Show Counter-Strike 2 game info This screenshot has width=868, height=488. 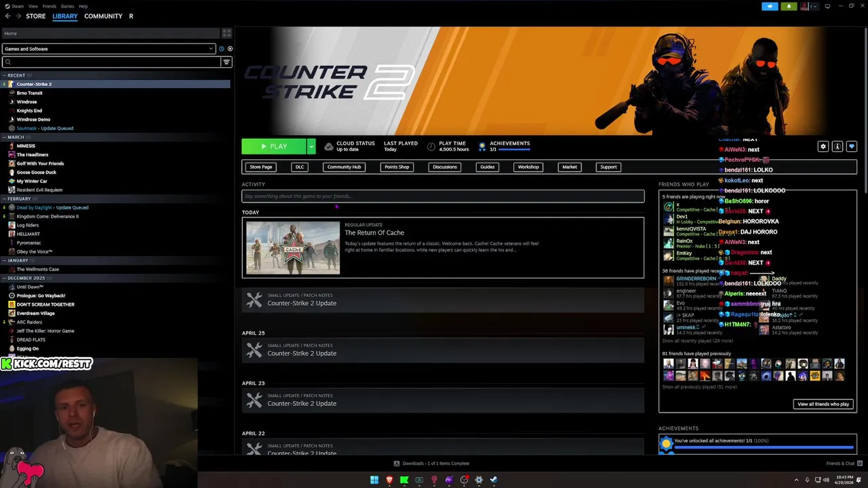pos(837,146)
